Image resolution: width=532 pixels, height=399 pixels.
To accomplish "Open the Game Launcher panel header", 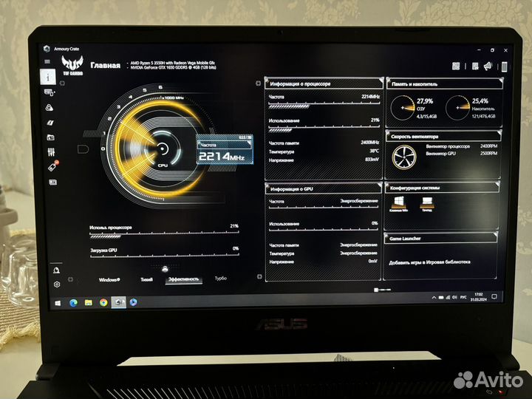I will 440,239.
